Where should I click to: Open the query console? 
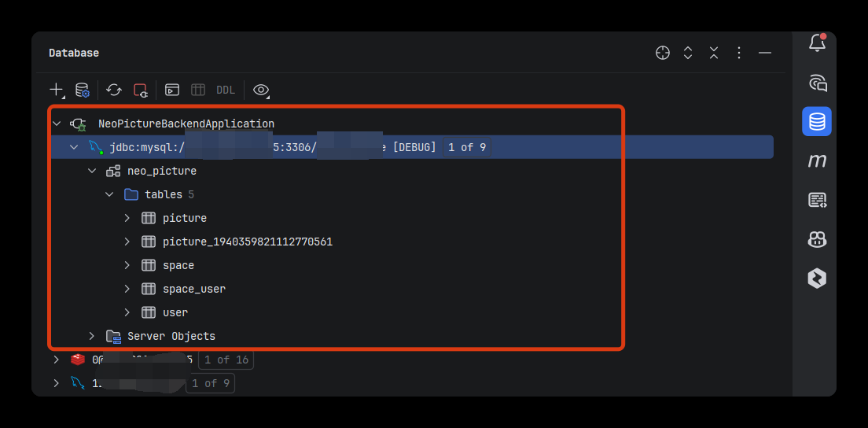click(x=172, y=90)
